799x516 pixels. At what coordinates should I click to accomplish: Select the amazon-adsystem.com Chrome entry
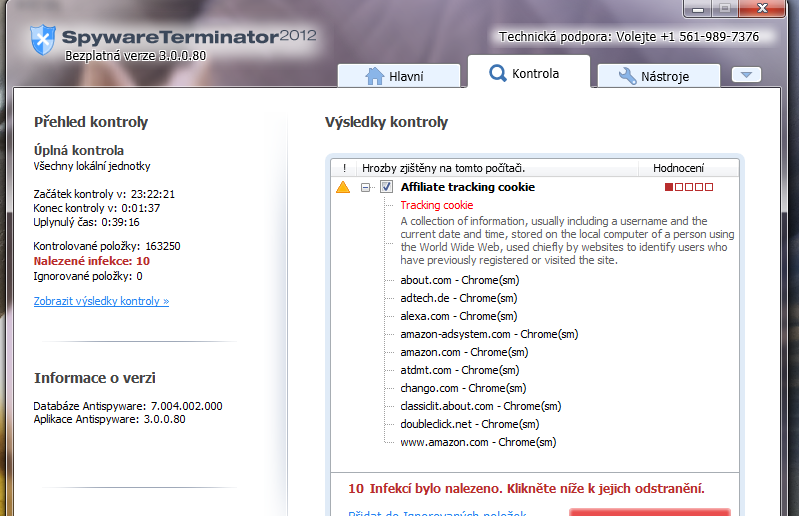point(489,334)
